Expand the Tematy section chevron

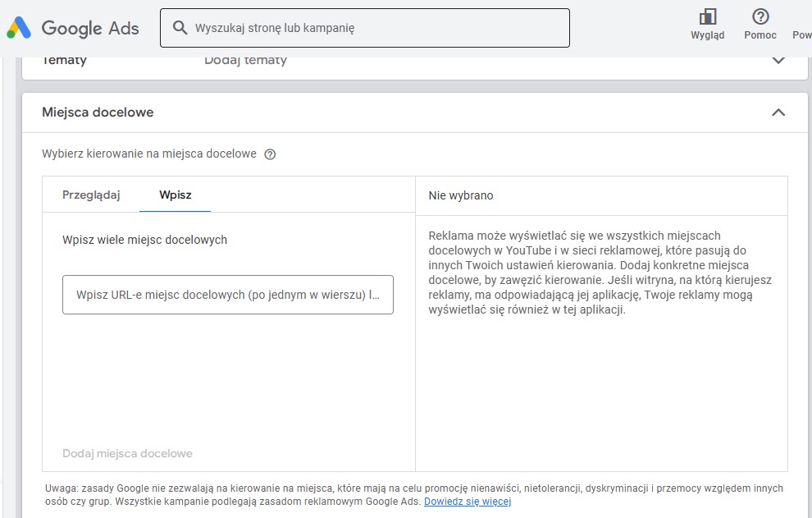(x=778, y=60)
